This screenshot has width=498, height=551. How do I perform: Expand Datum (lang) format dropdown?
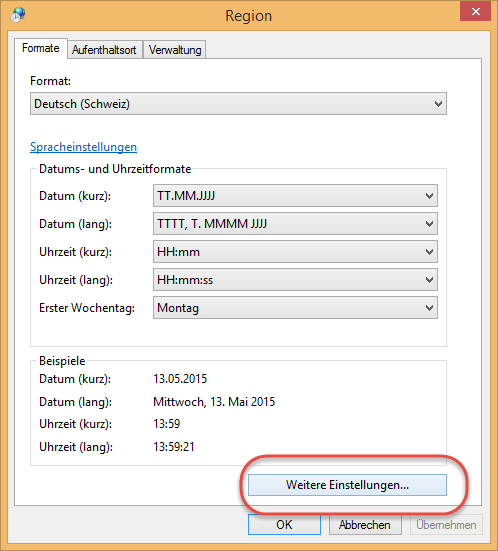coord(295,223)
